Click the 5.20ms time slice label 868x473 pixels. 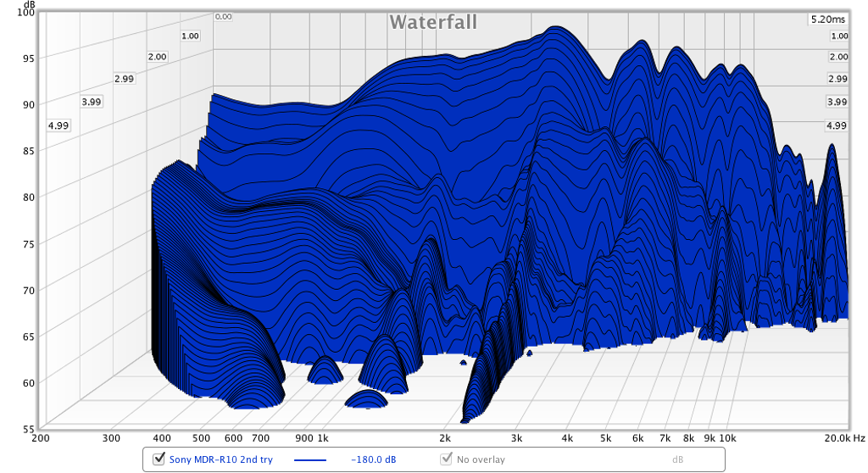(x=828, y=19)
